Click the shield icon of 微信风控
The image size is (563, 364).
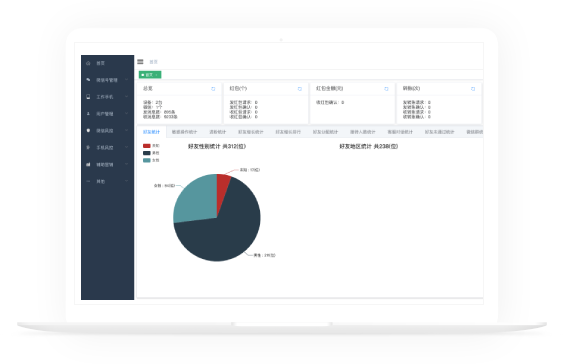coord(88,130)
